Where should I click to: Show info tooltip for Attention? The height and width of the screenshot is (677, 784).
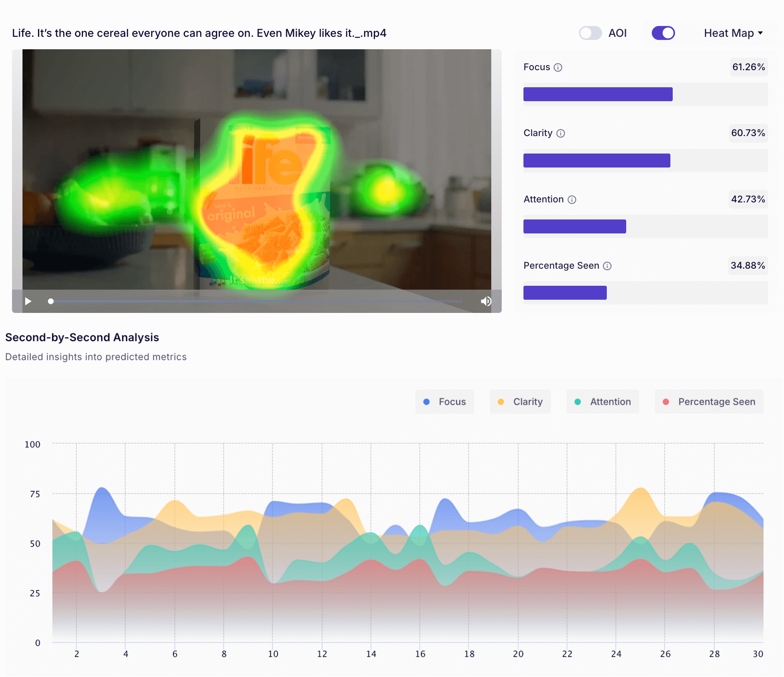point(572,200)
